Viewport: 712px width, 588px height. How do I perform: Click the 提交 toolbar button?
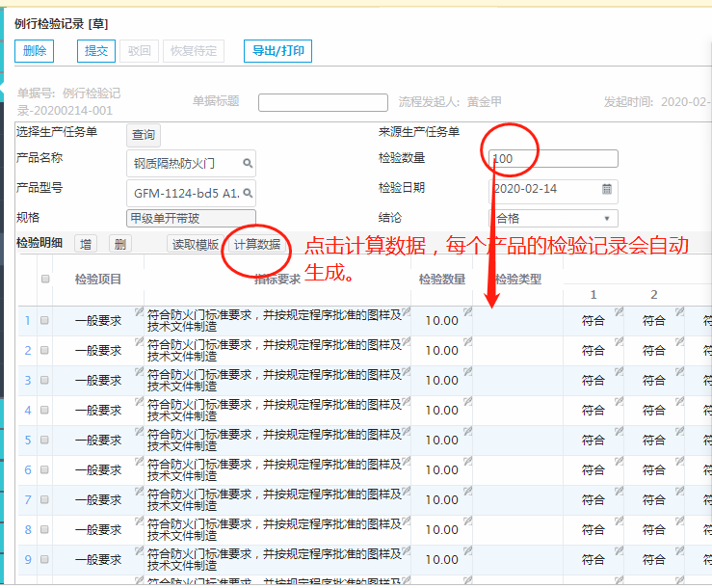coord(96,51)
